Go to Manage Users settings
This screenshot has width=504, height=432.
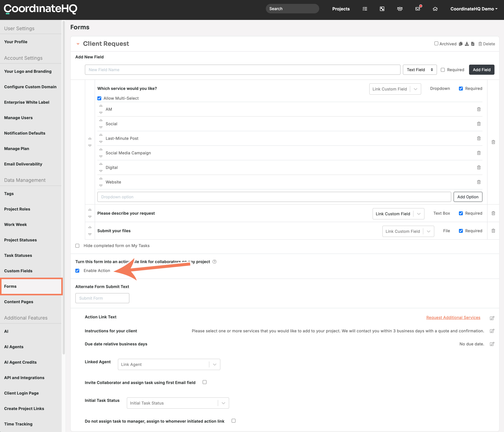click(x=18, y=118)
